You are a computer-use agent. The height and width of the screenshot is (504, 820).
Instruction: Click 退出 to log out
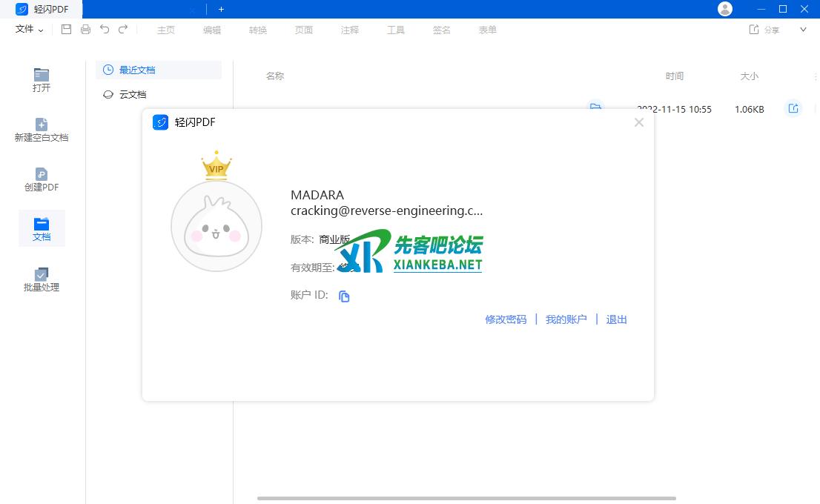(616, 319)
